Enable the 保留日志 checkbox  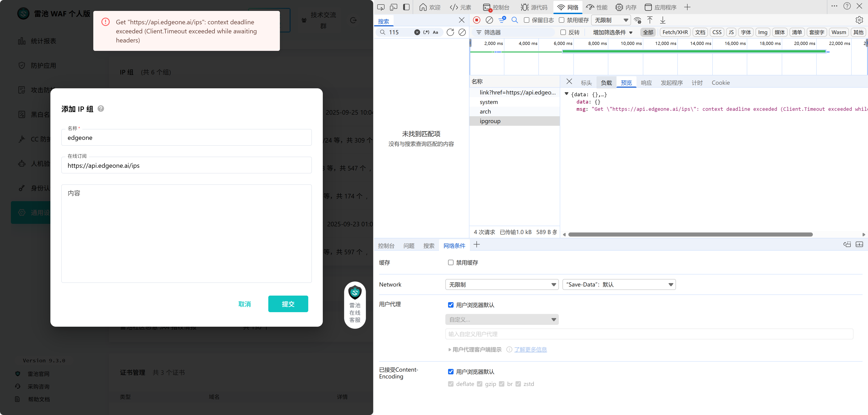pyautogui.click(x=527, y=20)
